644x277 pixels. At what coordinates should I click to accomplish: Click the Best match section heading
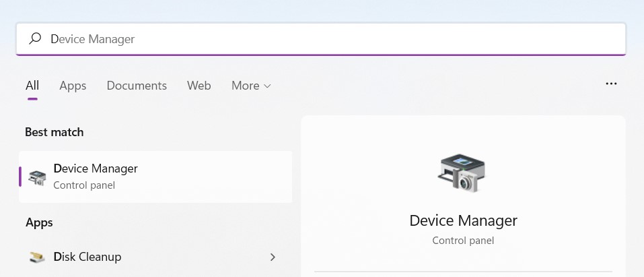(55, 132)
